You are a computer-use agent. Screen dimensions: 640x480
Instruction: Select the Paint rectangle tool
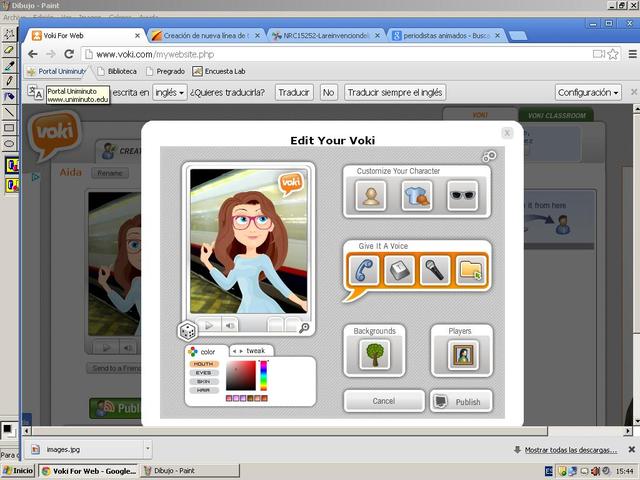pos(9,128)
